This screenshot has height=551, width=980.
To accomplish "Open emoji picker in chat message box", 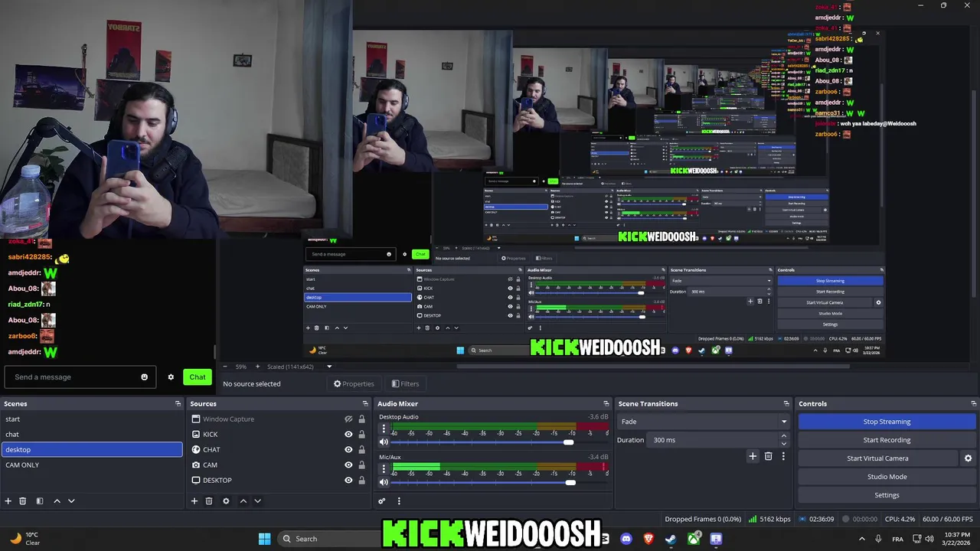I will 144,377.
